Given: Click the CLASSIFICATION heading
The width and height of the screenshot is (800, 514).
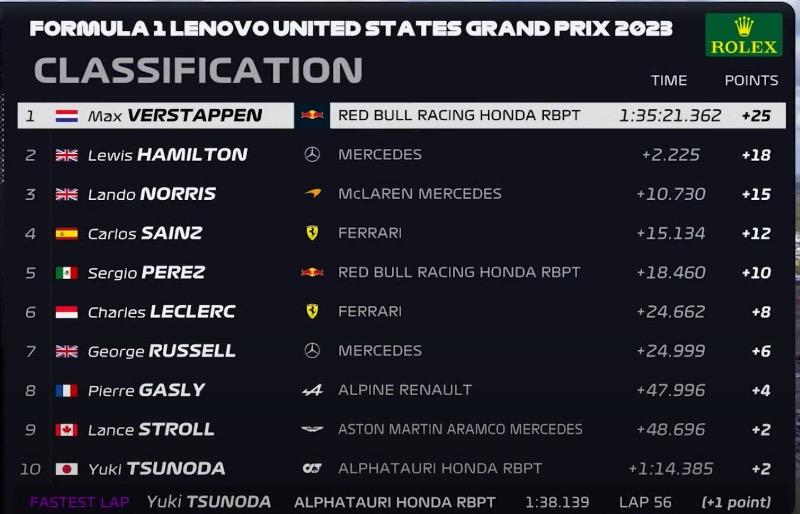Looking at the screenshot, I should coord(198,70).
